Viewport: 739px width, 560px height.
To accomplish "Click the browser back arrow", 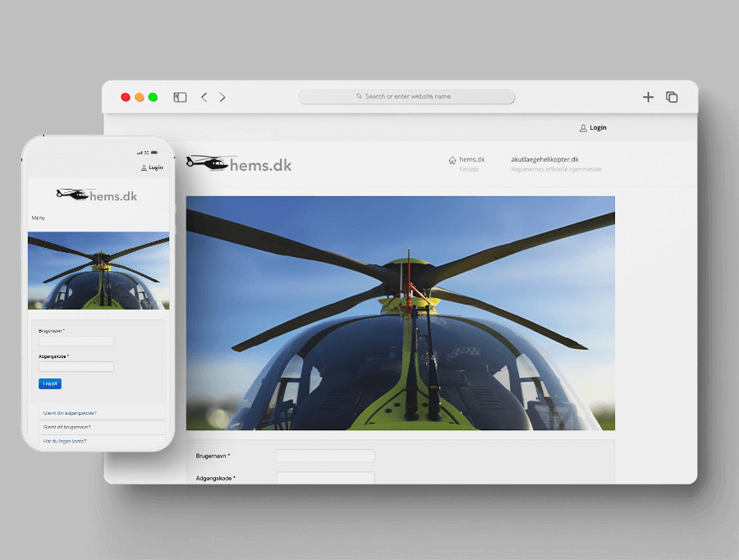I will tap(204, 97).
